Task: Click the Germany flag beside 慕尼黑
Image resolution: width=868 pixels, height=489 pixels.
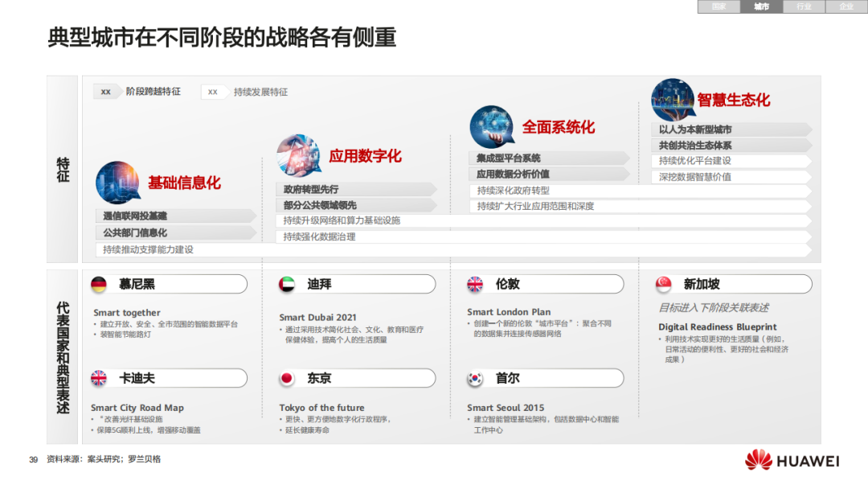Action: click(98, 284)
